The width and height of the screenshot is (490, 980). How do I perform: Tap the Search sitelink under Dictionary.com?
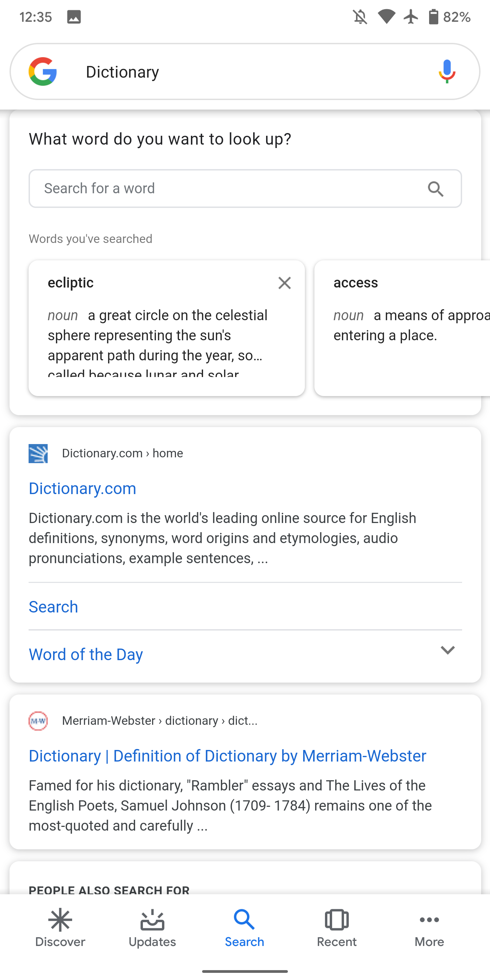click(53, 607)
